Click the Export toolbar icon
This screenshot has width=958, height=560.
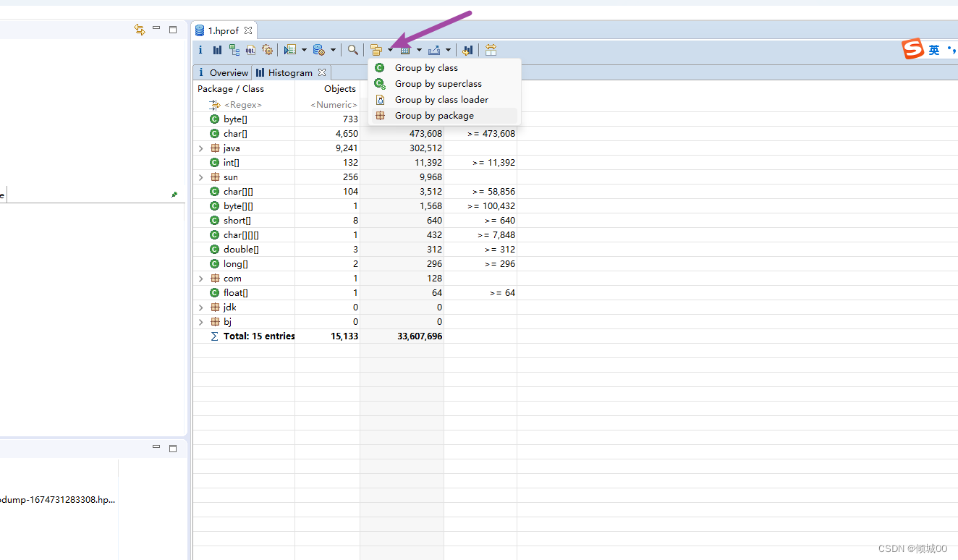pyautogui.click(x=434, y=50)
